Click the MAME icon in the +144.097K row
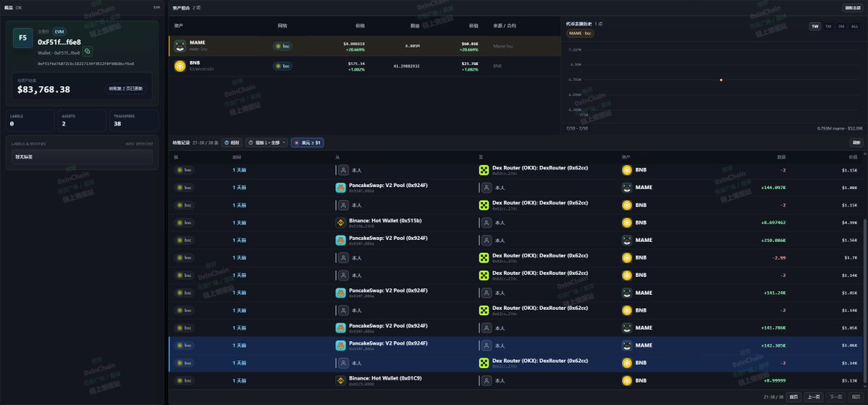 [x=627, y=187]
